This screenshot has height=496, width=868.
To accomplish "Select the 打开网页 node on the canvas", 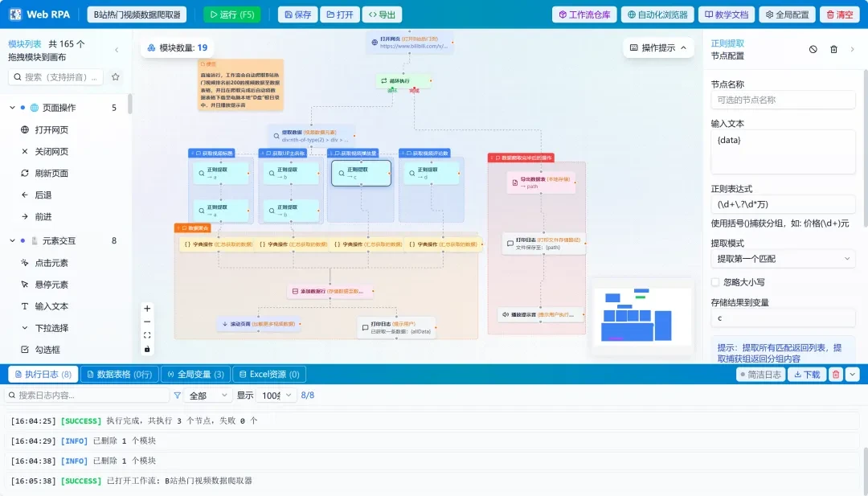I will (x=410, y=43).
